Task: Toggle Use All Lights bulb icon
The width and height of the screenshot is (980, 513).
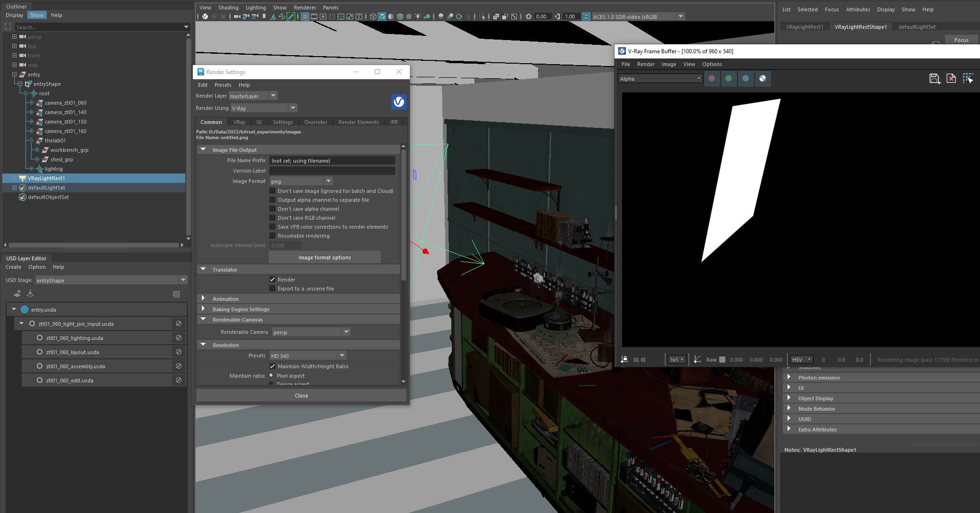Action: click(418, 17)
